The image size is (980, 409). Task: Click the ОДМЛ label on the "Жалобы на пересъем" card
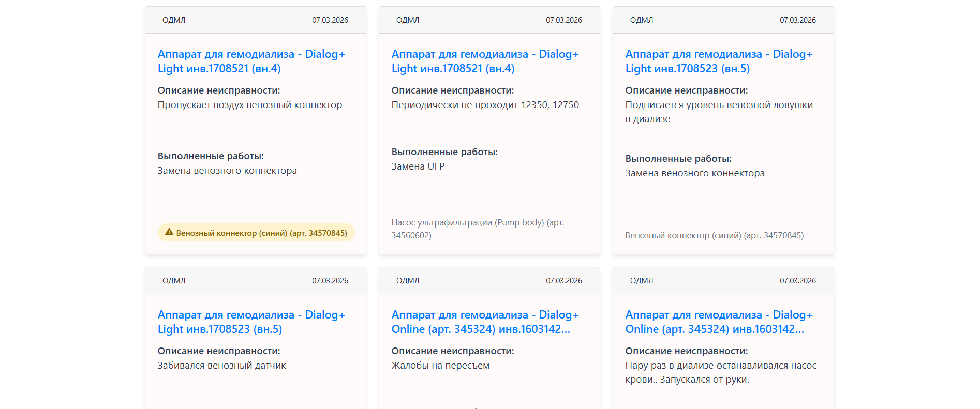(x=408, y=281)
